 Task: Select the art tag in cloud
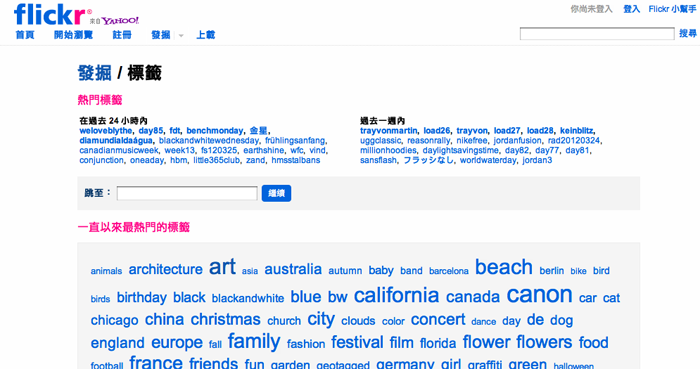click(x=222, y=267)
